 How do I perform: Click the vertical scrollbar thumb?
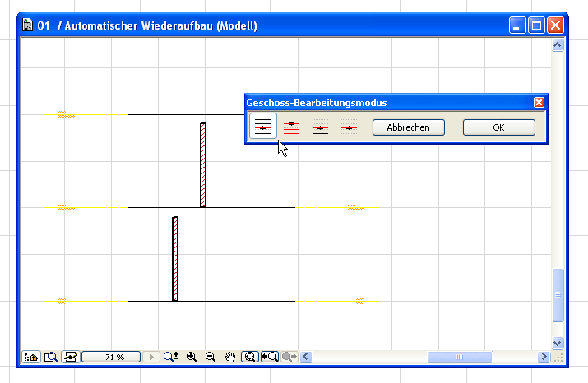tap(558, 295)
